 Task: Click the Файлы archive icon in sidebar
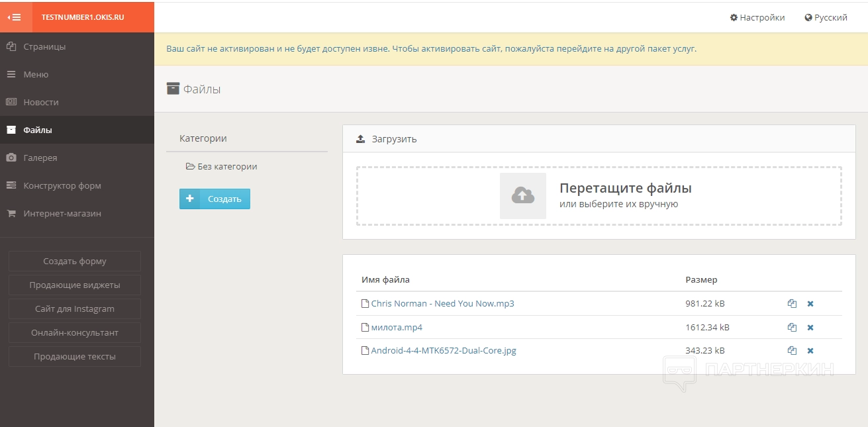click(x=11, y=130)
